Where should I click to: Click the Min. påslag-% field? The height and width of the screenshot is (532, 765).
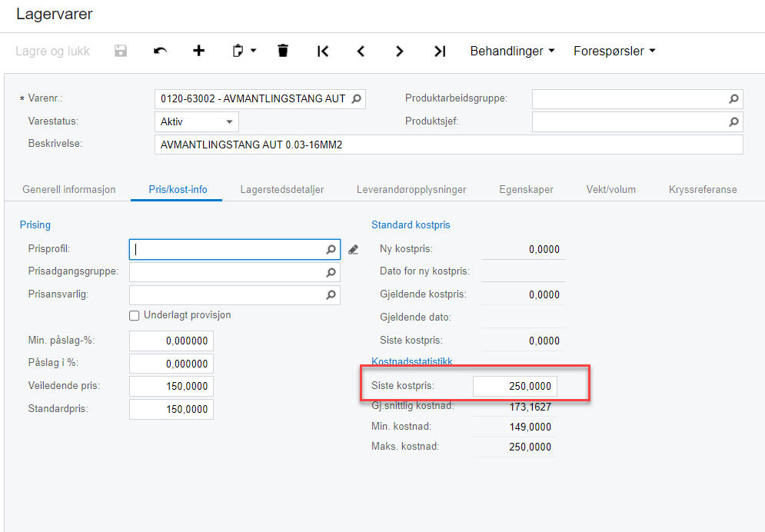[171, 341]
